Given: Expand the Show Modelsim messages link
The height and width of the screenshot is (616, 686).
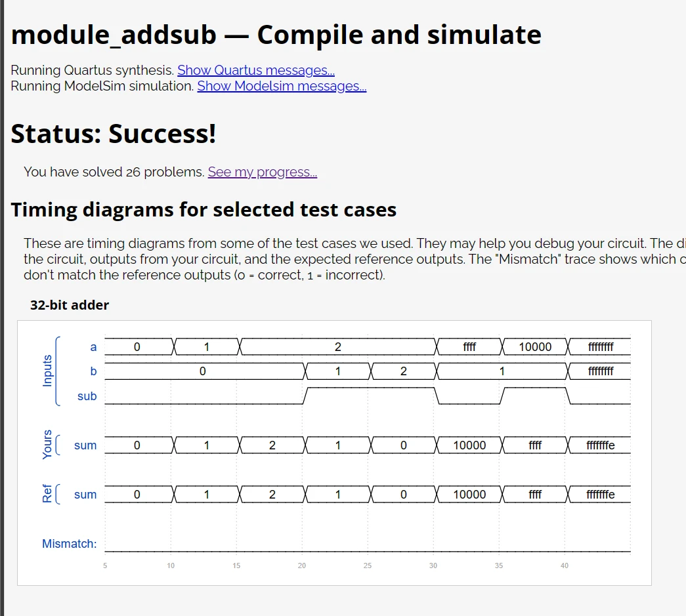Looking at the screenshot, I should [x=282, y=86].
